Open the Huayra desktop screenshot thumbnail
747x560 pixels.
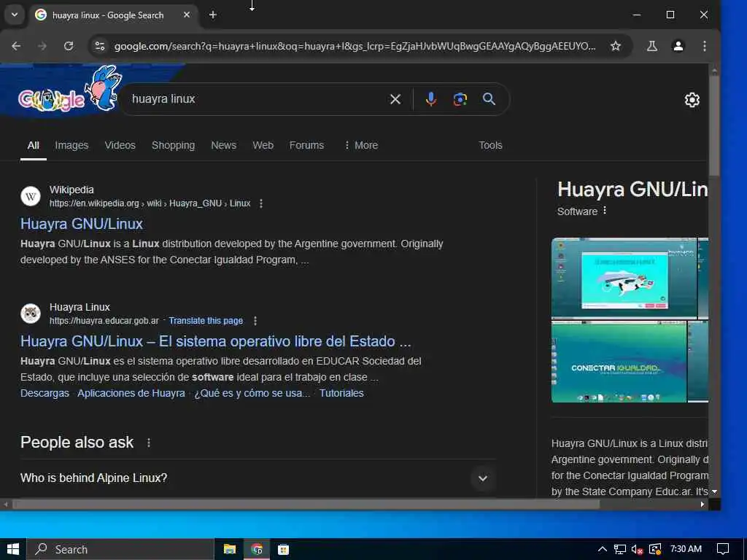tap(624, 277)
